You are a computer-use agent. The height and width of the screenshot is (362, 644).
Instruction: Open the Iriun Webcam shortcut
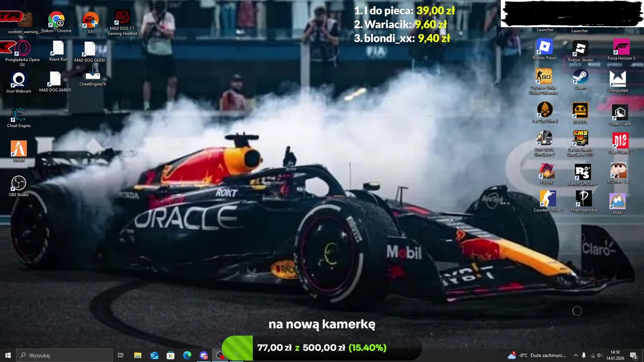(x=19, y=83)
